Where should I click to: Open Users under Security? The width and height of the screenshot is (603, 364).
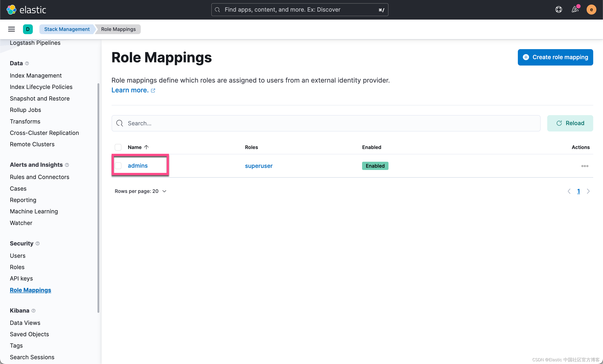(18, 256)
